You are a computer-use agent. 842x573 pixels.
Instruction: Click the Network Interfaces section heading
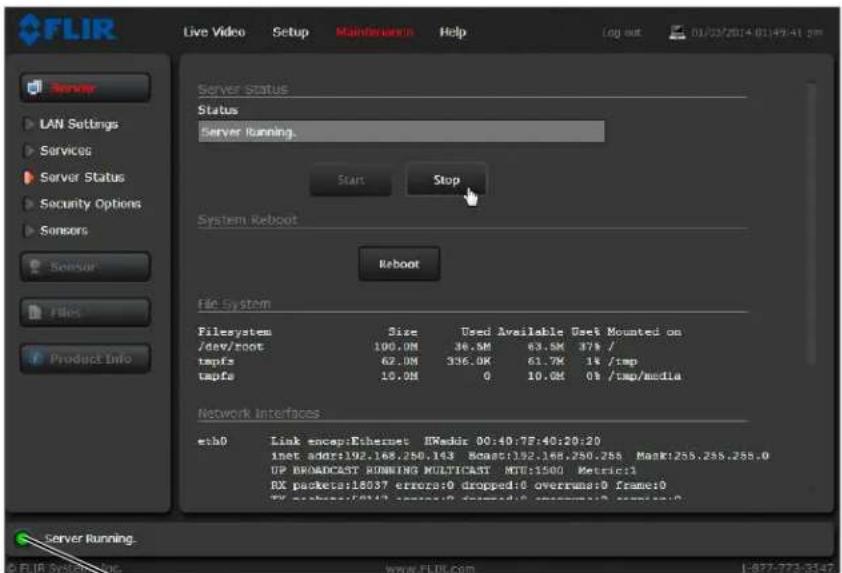click(x=258, y=413)
